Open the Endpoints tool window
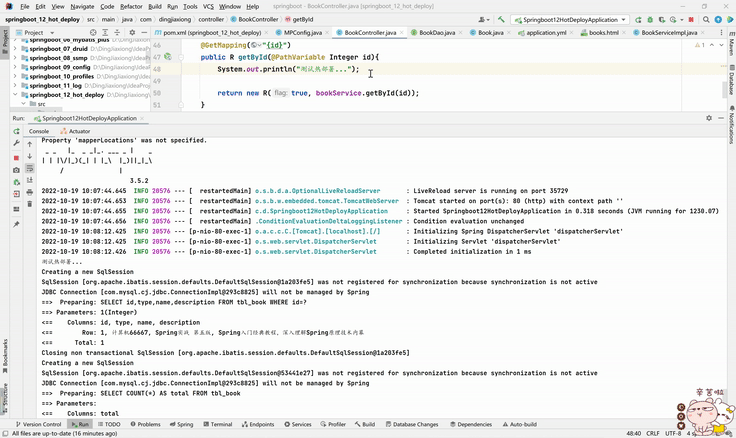 click(258, 424)
